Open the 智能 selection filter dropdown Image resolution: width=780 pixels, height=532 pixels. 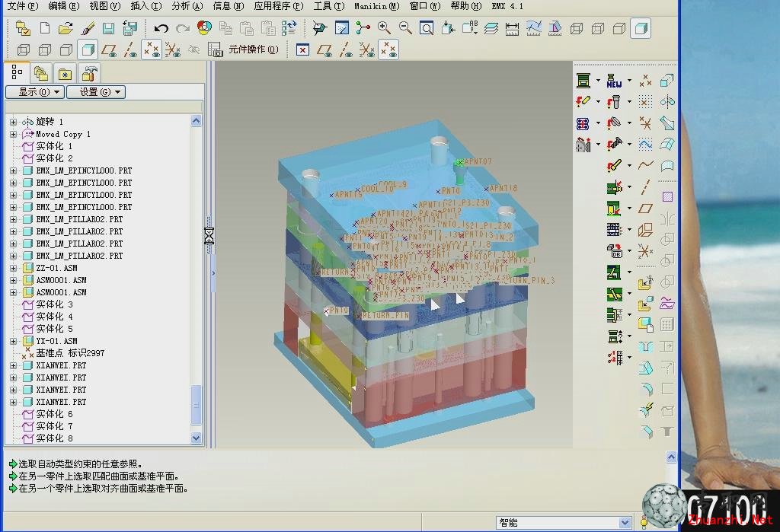[625, 523]
